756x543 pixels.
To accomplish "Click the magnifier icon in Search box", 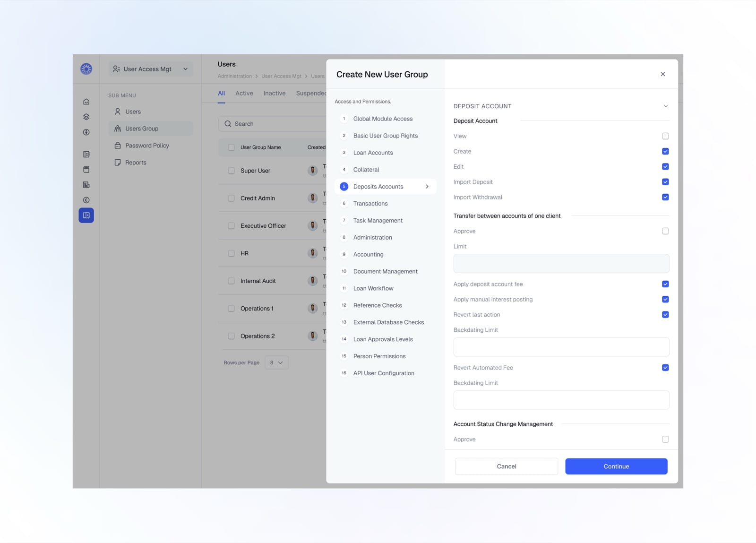I will (x=228, y=124).
